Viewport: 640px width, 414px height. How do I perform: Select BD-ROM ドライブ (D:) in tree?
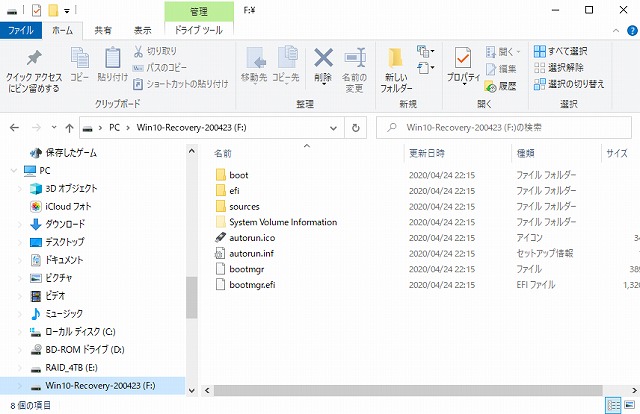[x=78, y=350]
